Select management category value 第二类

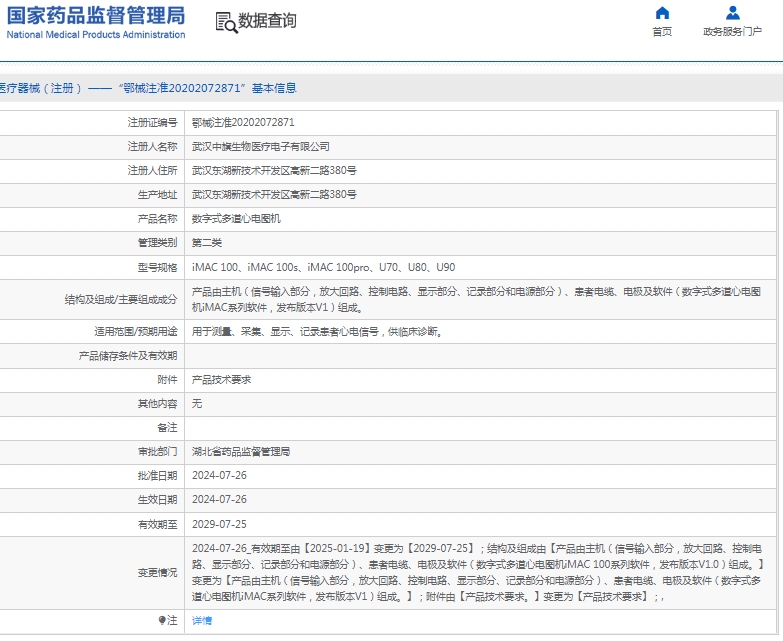pos(207,243)
